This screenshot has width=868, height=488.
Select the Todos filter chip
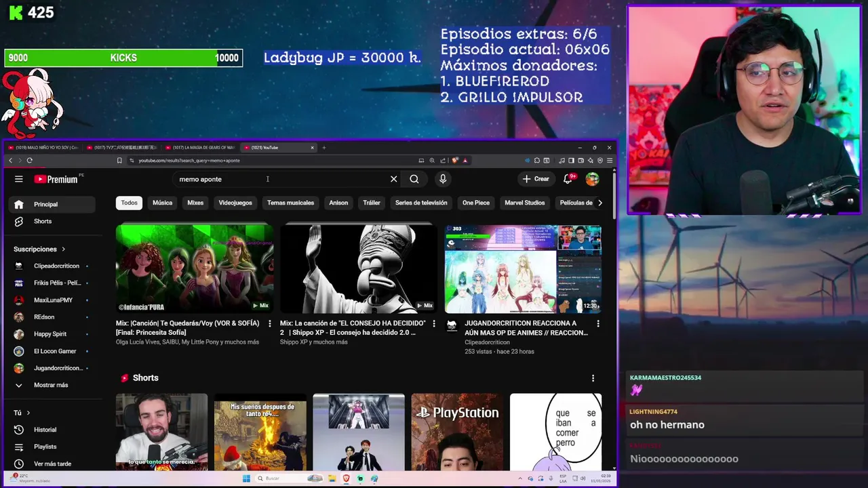pyautogui.click(x=129, y=203)
